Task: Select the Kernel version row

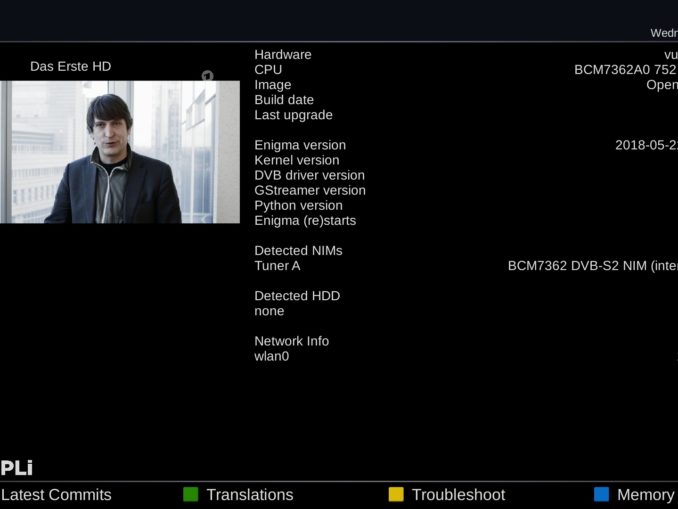Action: pos(297,160)
